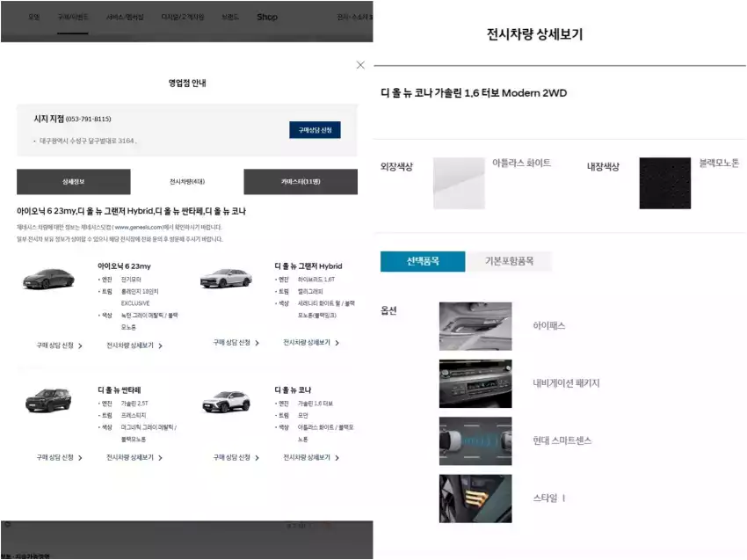Switch to the 카마스터(11명) tab
The image size is (747, 560).
click(x=301, y=182)
